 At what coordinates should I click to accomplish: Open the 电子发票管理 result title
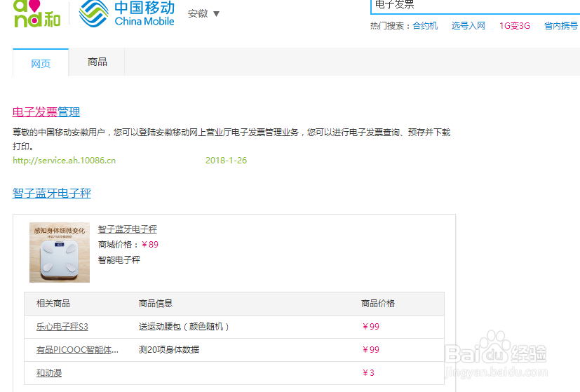coord(46,112)
